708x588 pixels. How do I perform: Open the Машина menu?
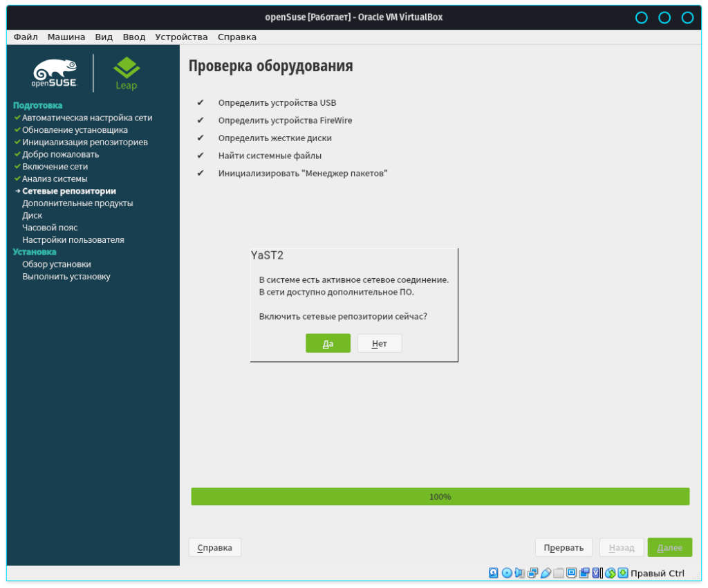tap(66, 37)
